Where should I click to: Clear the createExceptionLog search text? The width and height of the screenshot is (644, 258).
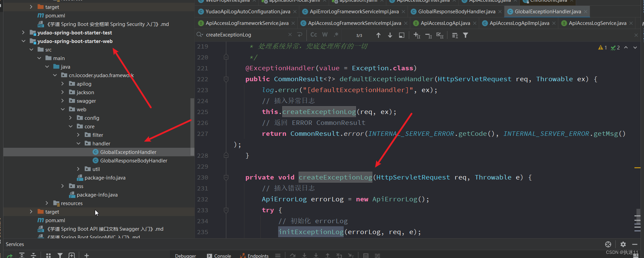point(290,35)
